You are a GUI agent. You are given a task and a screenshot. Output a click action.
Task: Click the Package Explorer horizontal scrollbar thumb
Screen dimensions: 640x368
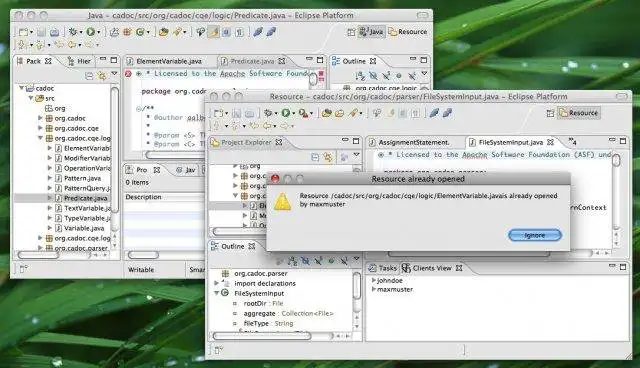[38, 255]
